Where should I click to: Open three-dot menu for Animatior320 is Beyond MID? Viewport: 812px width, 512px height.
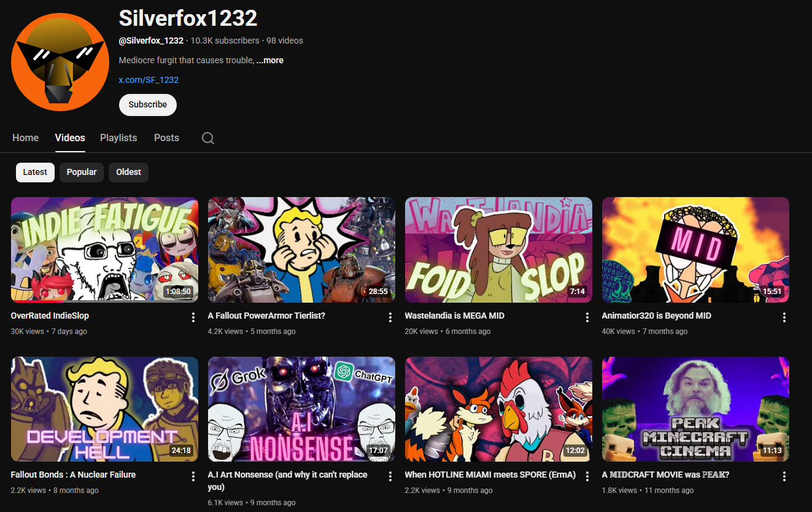pyautogui.click(x=784, y=317)
